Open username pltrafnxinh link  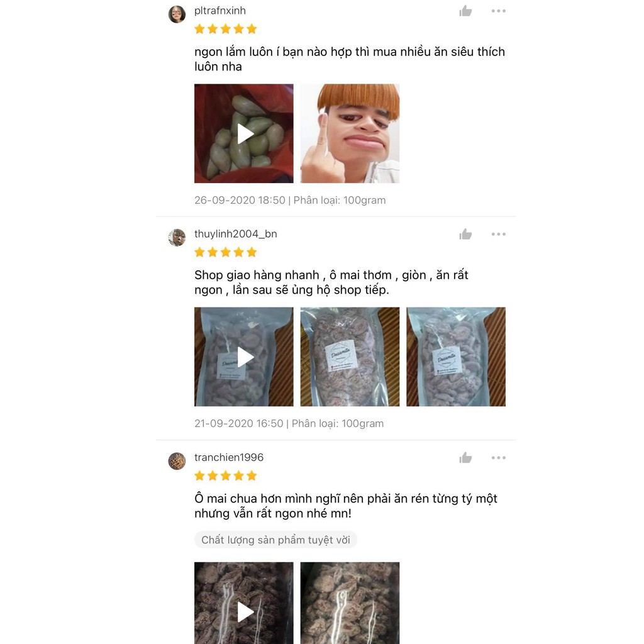coord(220,11)
